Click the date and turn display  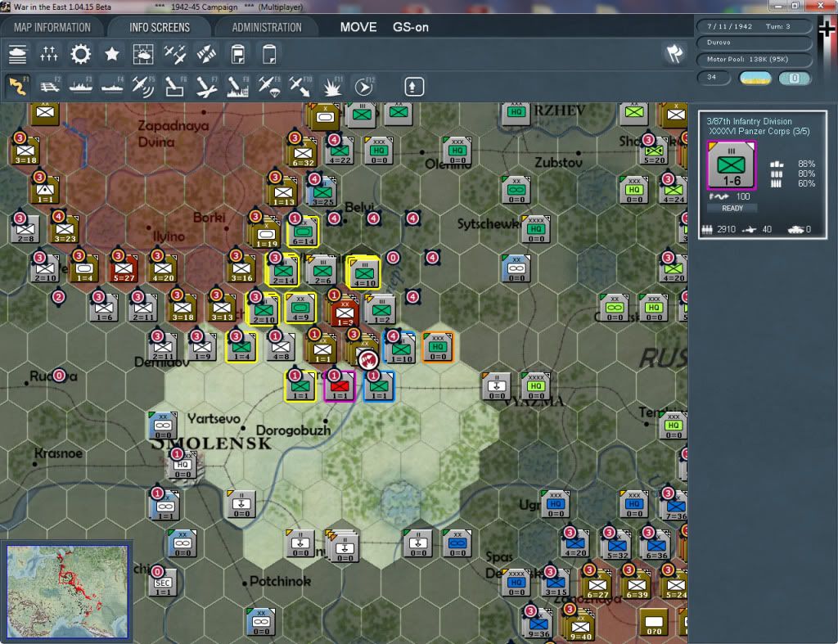click(x=755, y=26)
